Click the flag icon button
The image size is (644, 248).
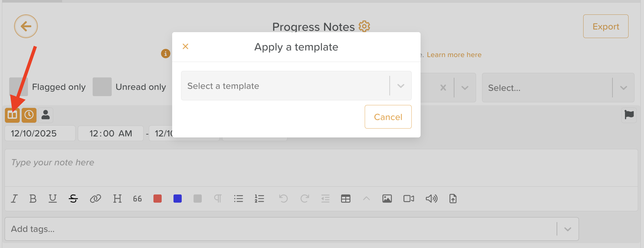tap(629, 115)
